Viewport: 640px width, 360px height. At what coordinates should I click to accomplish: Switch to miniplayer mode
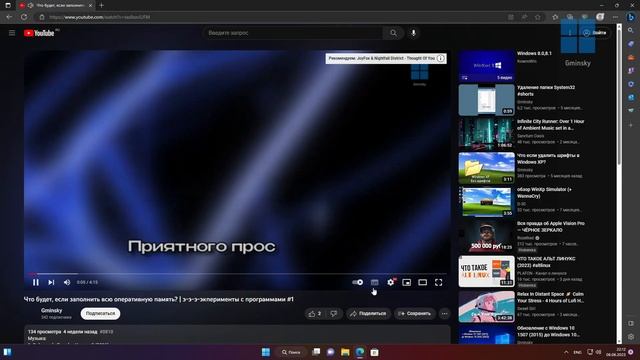[x=407, y=282]
